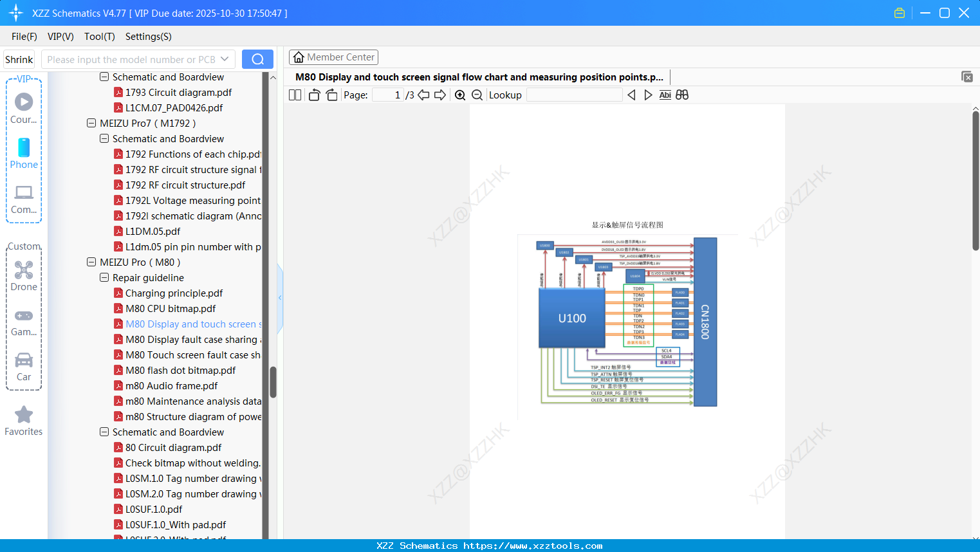Click the page number field
Viewport: 980px width, 552px height.
(x=388, y=95)
